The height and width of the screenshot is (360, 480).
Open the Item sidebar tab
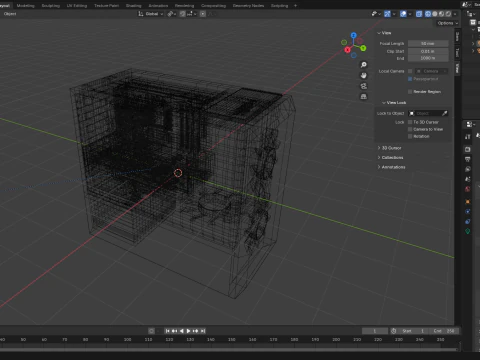(x=457, y=37)
